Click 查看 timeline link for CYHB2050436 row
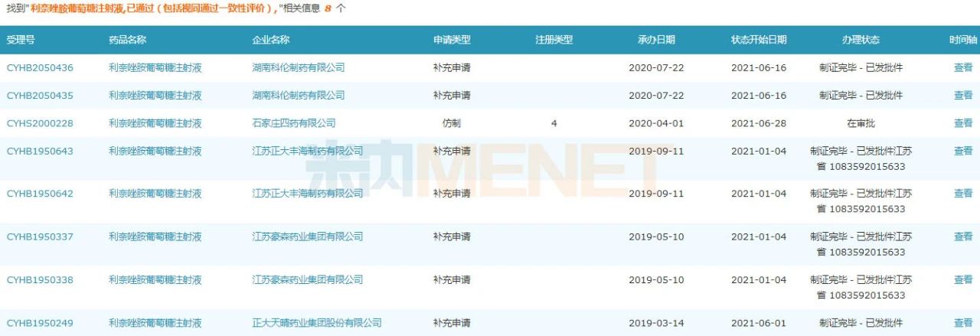The height and width of the screenshot is (336, 980). (962, 67)
